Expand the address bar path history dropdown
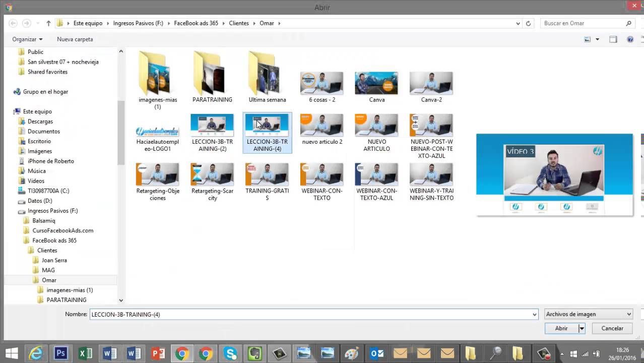644x363 pixels. coord(518,23)
